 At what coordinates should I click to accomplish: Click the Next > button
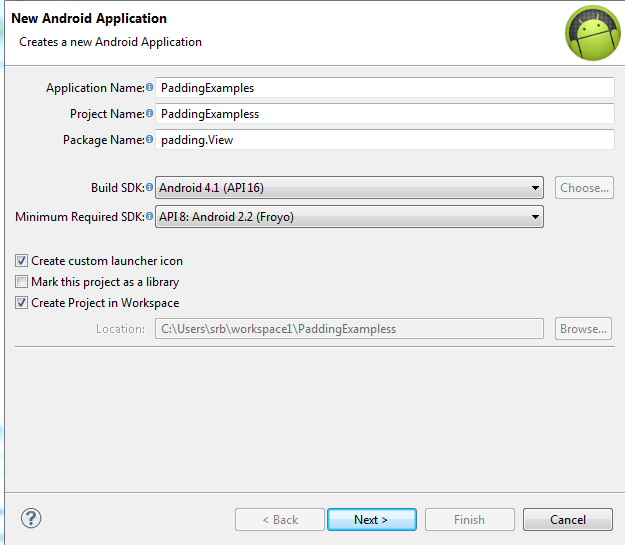[x=372, y=519]
